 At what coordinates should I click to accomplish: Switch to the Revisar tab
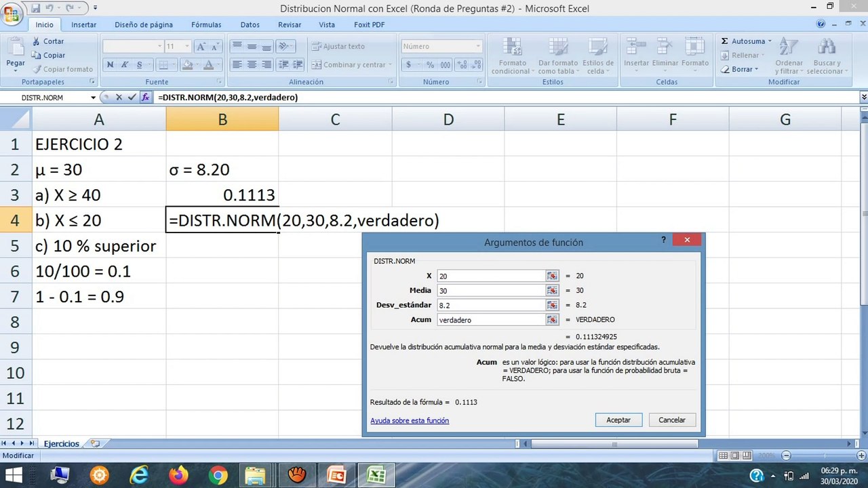click(x=290, y=24)
